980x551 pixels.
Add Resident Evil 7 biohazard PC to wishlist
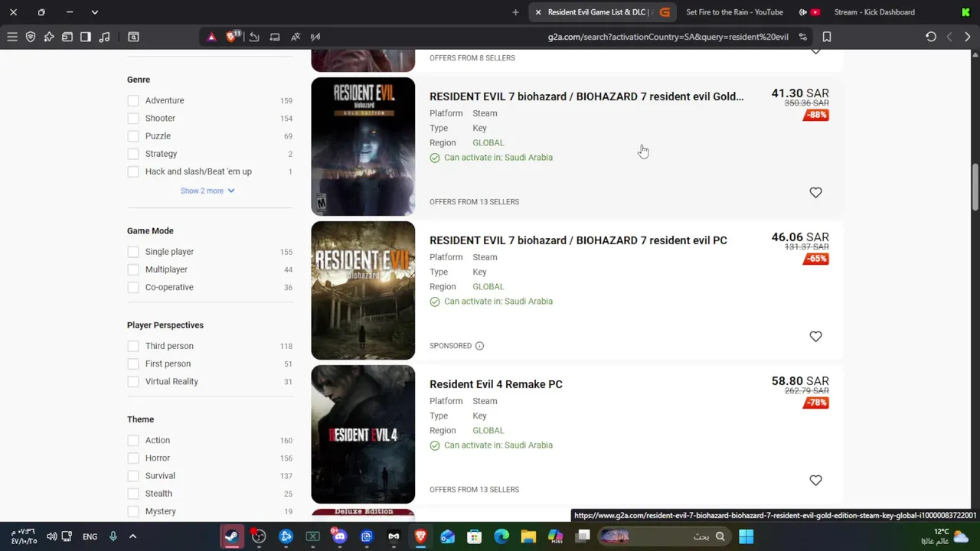coord(815,337)
